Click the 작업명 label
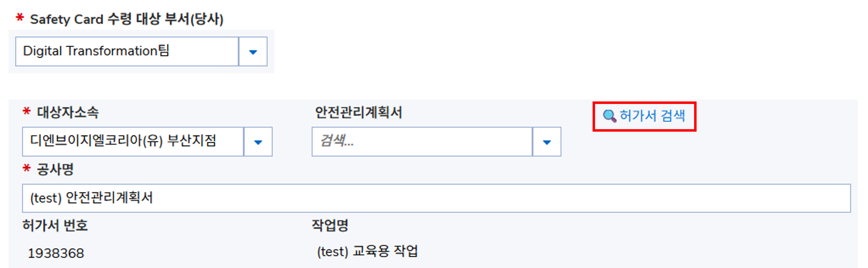Screen dimensions: 868x268 click(x=330, y=225)
